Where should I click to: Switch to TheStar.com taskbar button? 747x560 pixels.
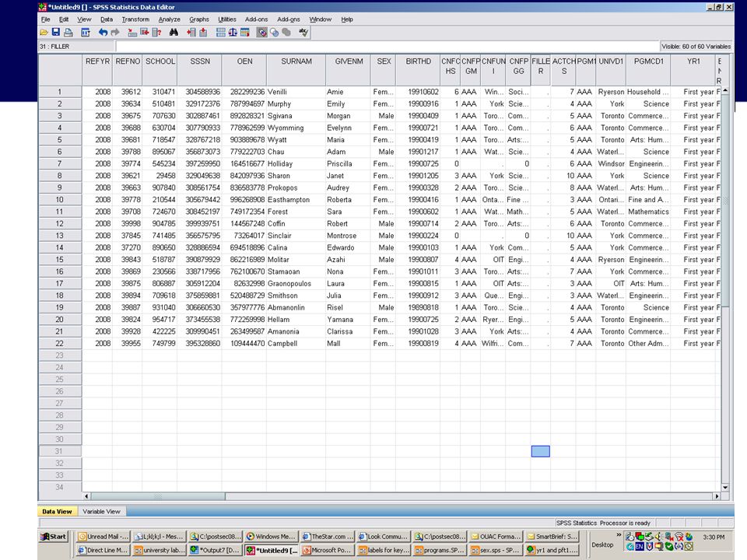pyautogui.click(x=328, y=536)
